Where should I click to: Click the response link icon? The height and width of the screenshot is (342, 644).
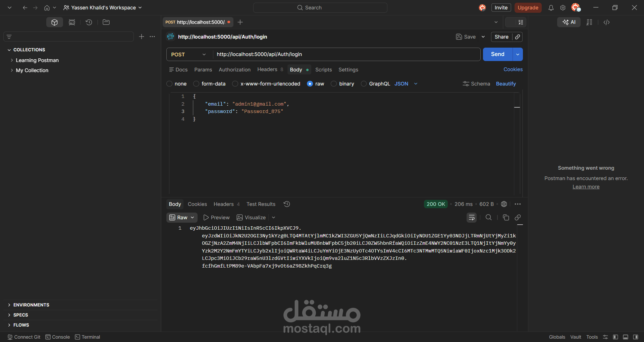(x=518, y=218)
